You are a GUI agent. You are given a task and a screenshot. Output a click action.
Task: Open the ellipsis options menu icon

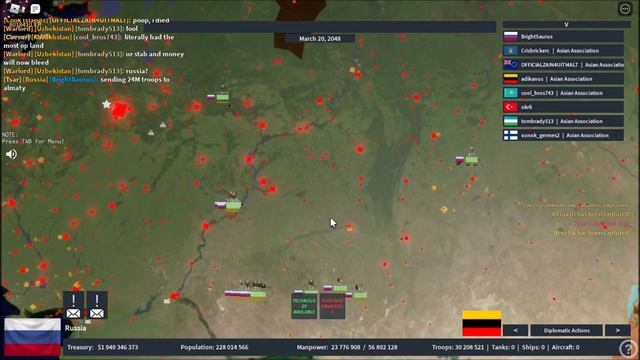(x=625, y=9)
